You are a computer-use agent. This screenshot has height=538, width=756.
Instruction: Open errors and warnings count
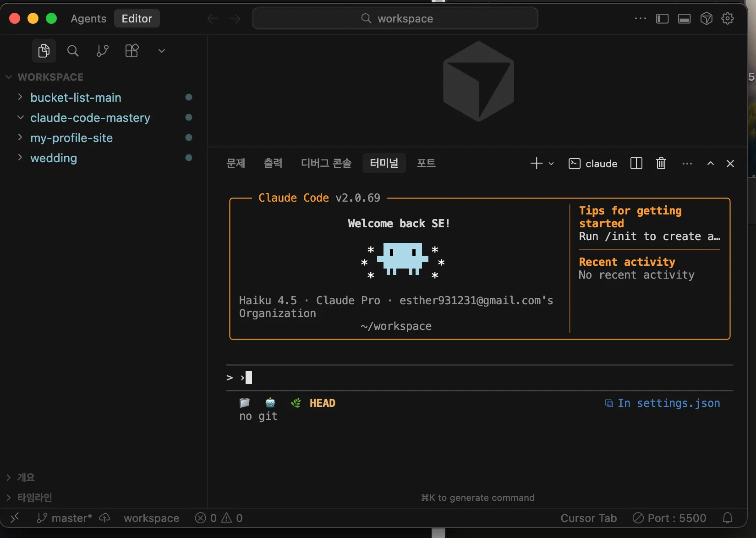point(219,518)
